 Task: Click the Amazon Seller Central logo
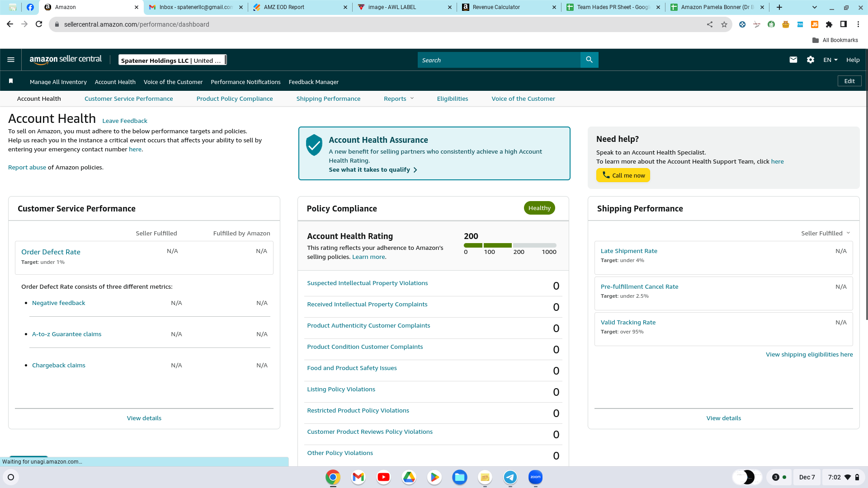tap(66, 60)
